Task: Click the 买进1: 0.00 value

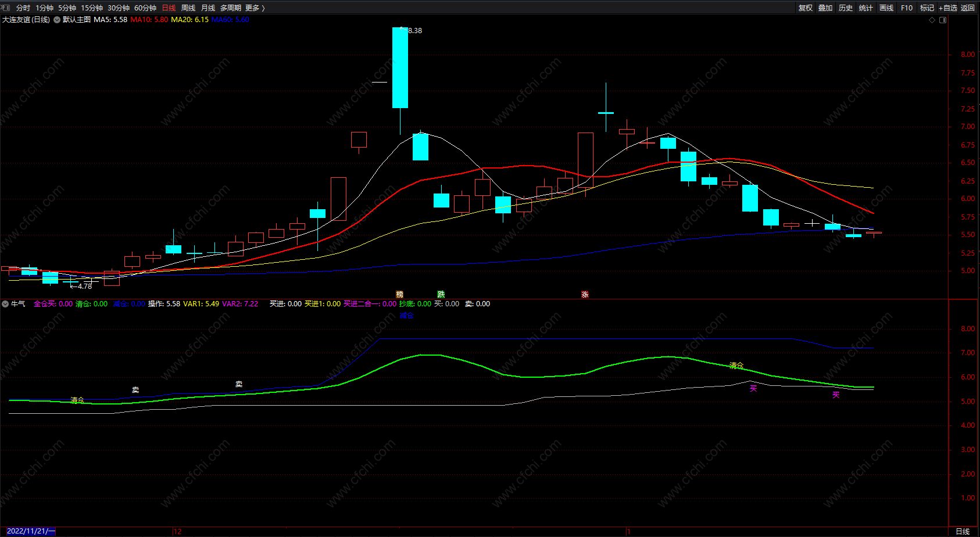Action: [323, 304]
